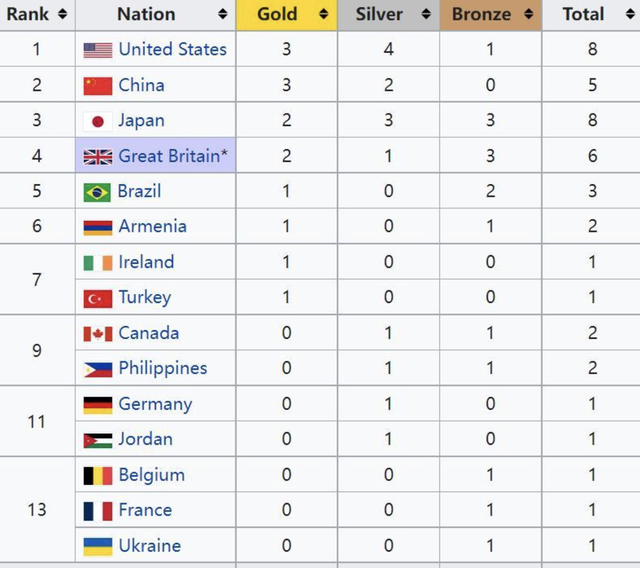Screen dimensions: 640x568
Task: Click the Armenia flag icon
Action: 98,228
